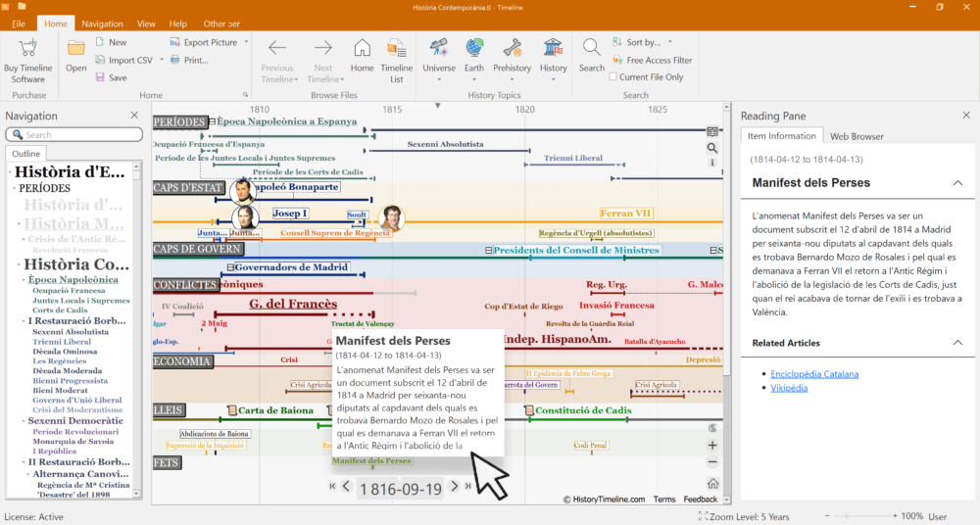This screenshot has width=980, height=525.
Task: Collapse the Època Napoleònica a Espanya period box
Action: coord(213,121)
